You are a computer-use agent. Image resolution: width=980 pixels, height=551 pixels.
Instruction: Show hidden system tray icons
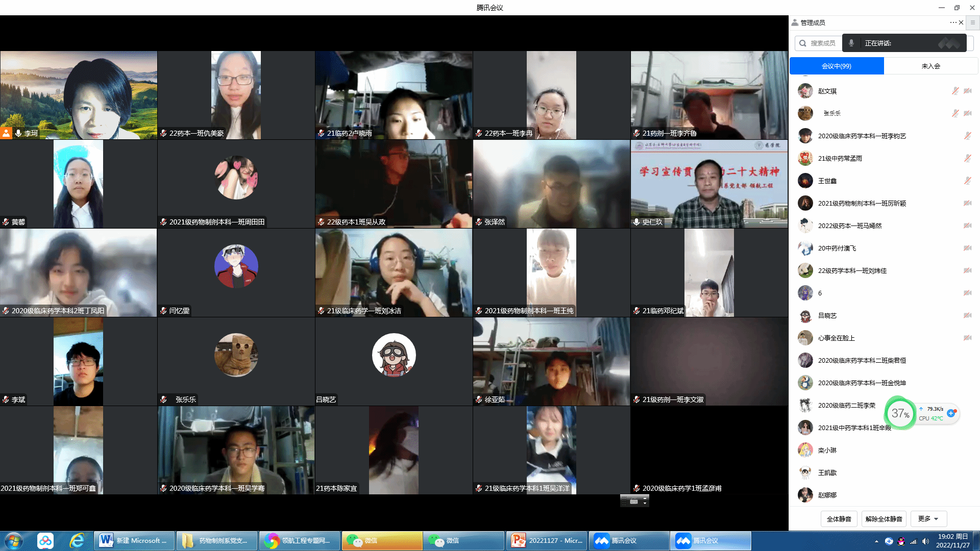tap(876, 541)
